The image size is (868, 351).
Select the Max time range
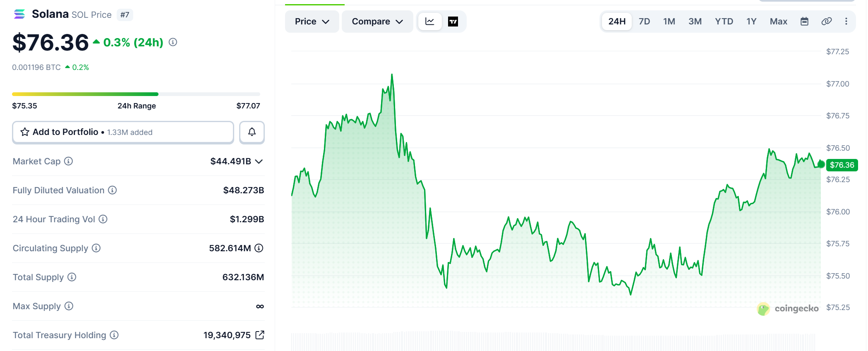point(779,22)
